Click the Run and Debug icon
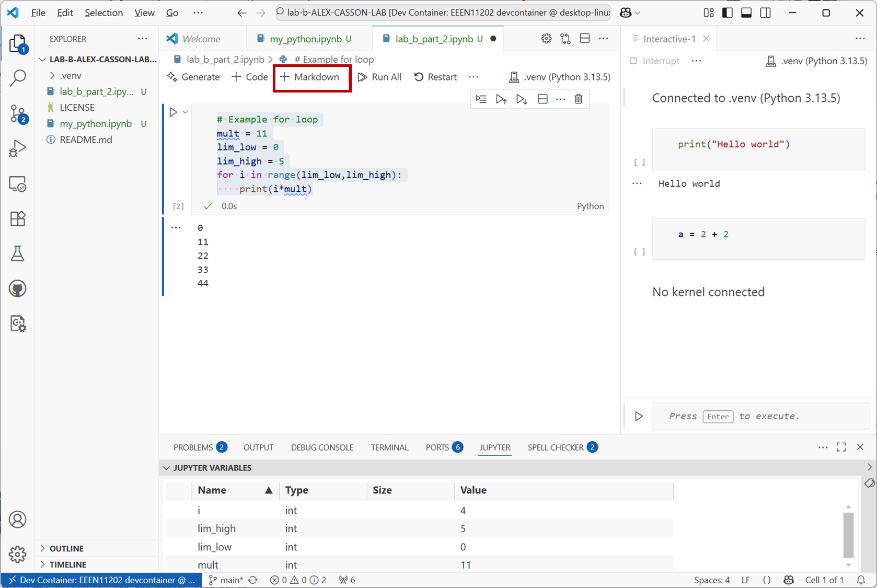This screenshot has width=877, height=588. pyautogui.click(x=18, y=149)
